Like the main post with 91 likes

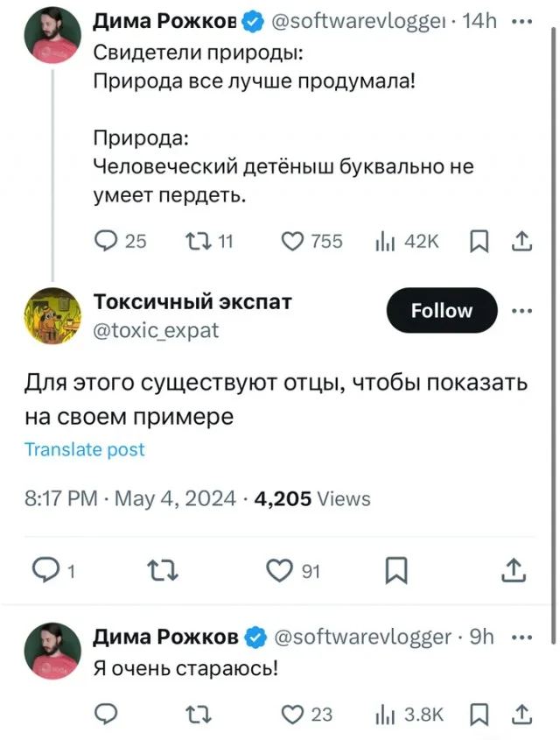tap(282, 571)
